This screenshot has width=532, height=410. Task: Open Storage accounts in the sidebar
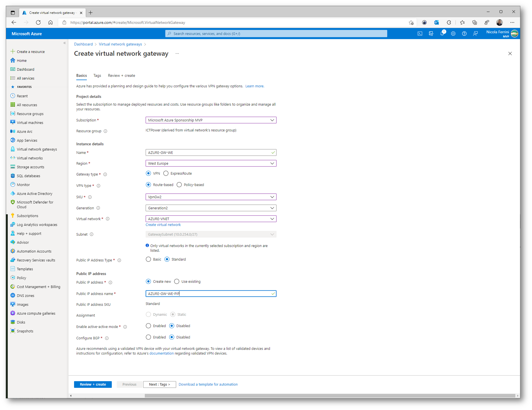click(x=30, y=167)
